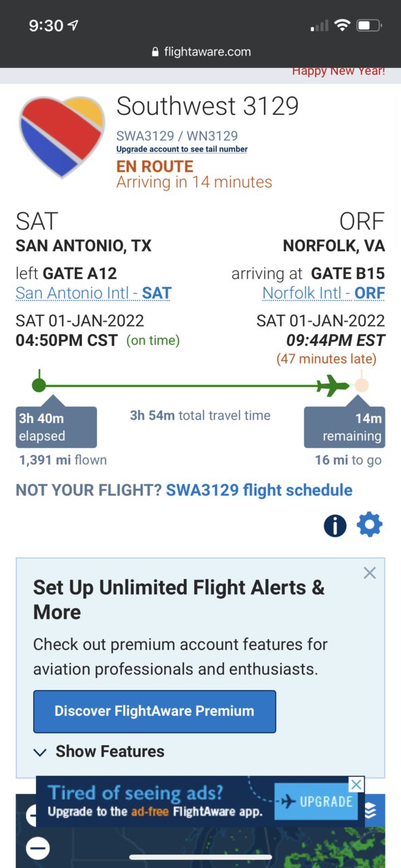The width and height of the screenshot is (401, 868).
Task: Tap Upgrade account to see tail number
Action: 182,149
